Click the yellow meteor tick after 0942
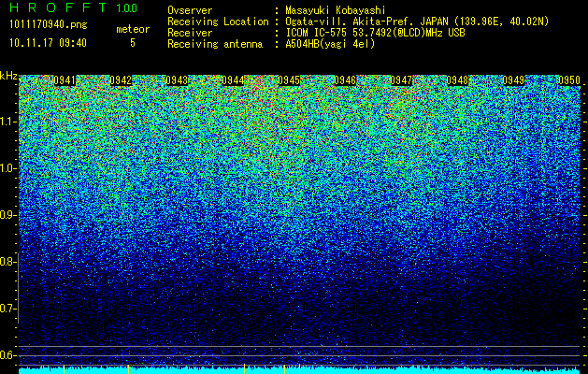Viewport: 588px width, 374px height. point(129,369)
